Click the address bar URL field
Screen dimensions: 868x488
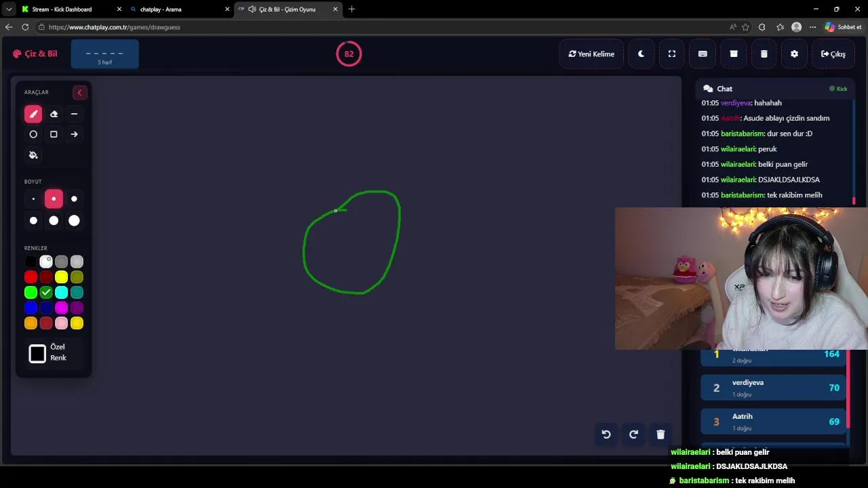pos(380,27)
